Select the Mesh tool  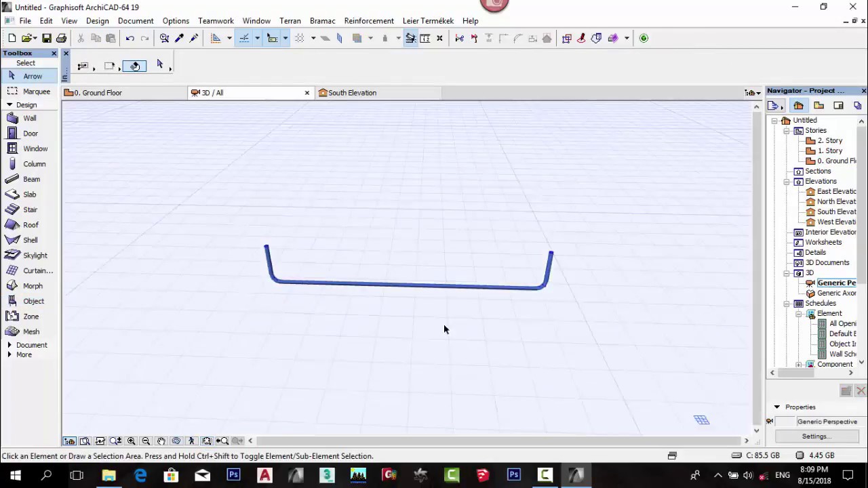tap(30, 331)
